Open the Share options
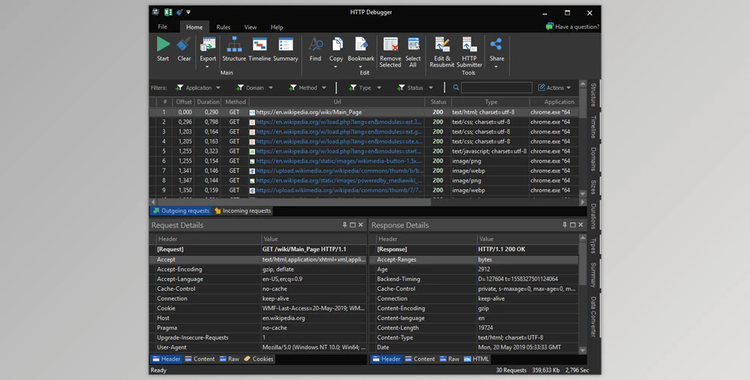 (496, 52)
